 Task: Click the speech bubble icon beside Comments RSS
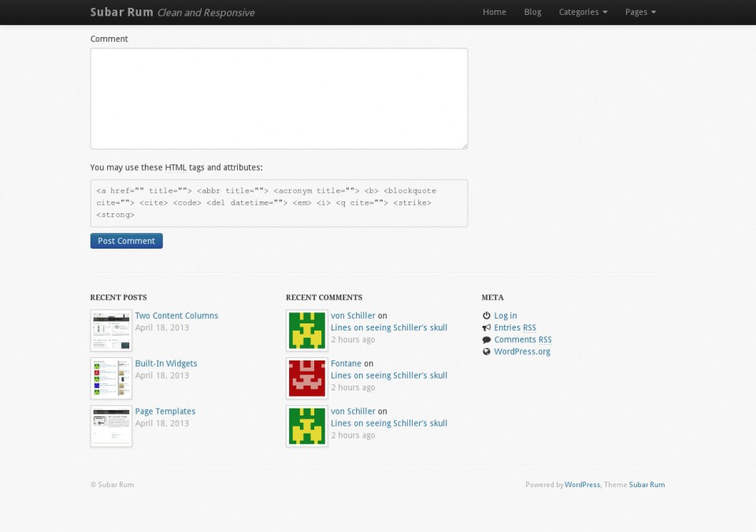click(x=487, y=340)
